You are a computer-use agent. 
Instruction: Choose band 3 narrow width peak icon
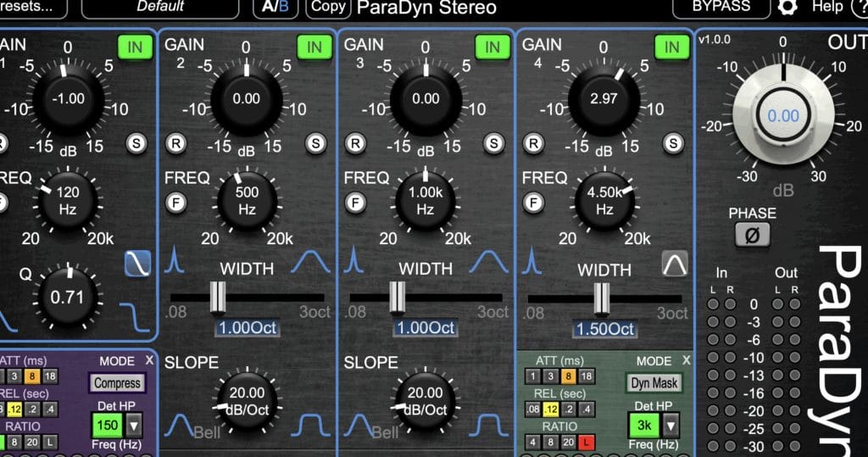pos(353,259)
